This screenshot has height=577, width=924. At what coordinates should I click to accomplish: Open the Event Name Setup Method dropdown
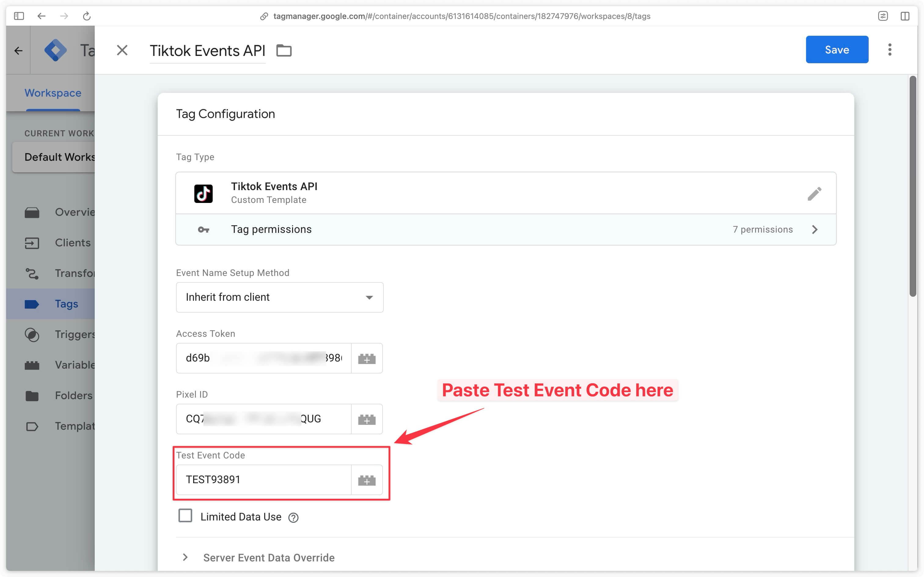coord(279,296)
